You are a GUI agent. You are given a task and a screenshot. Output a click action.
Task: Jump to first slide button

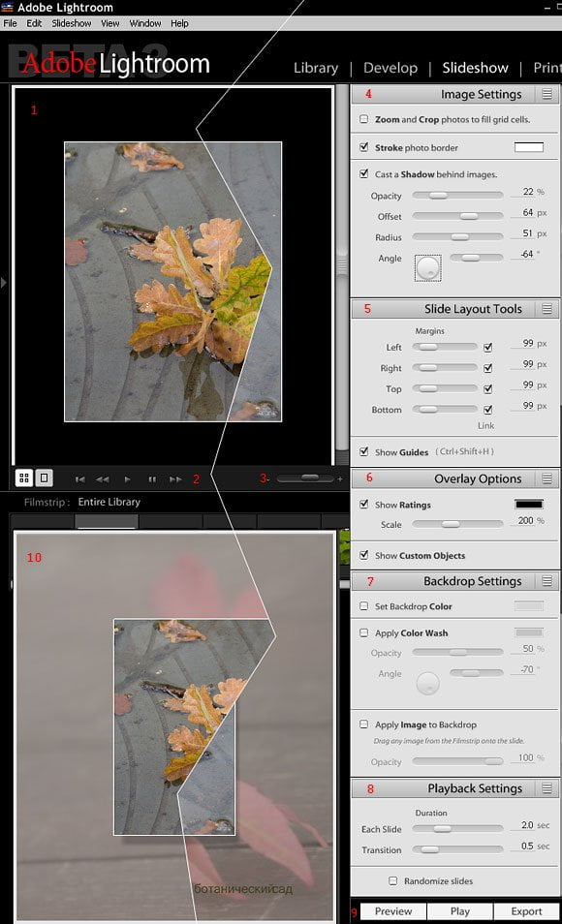pos(80,479)
